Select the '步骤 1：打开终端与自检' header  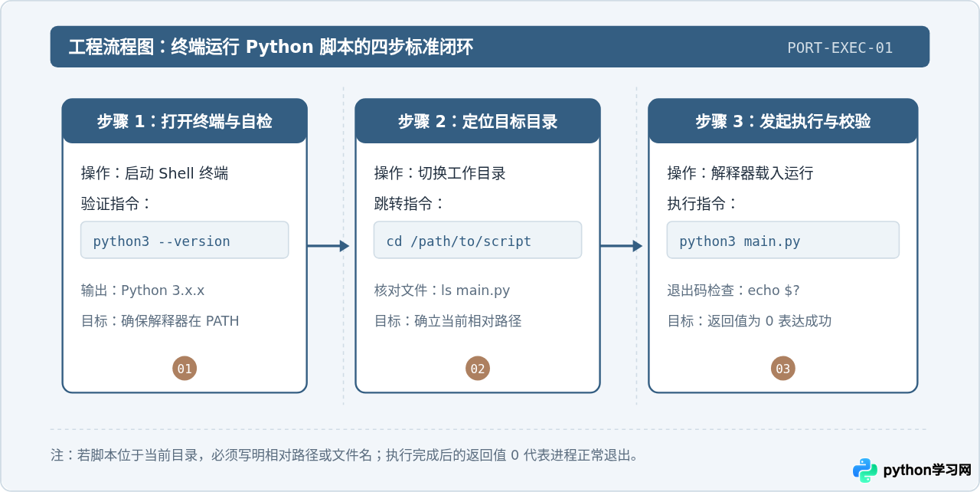(185, 121)
